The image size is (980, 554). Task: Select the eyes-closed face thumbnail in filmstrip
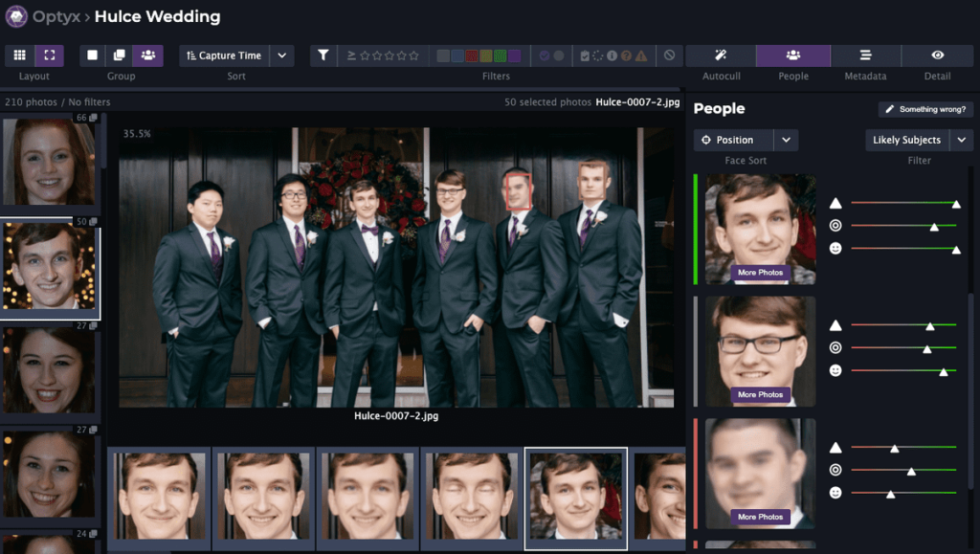point(472,498)
